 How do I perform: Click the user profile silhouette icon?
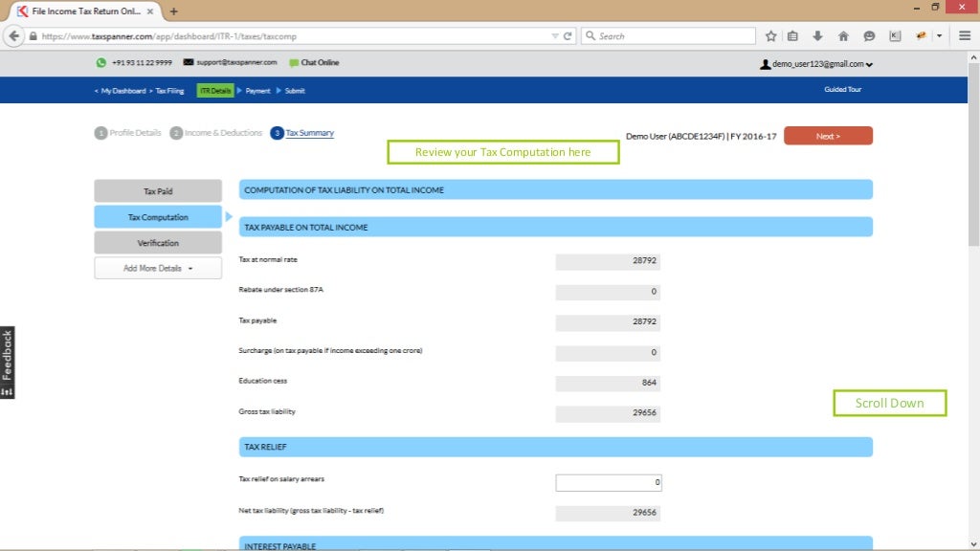(x=765, y=64)
